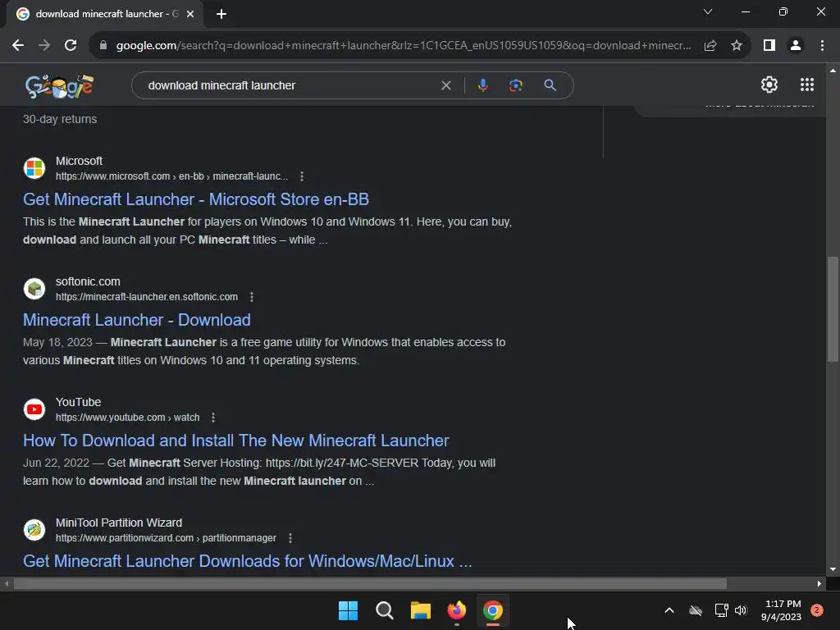Click the '30-day returns' text
Image resolution: width=840 pixels, height=630 pixels.
60,119
